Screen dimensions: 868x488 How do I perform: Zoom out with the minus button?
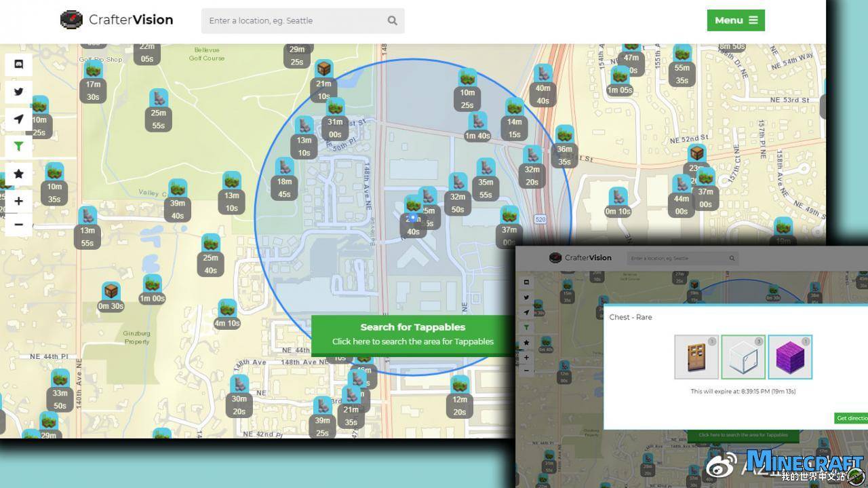pos(19,225)
